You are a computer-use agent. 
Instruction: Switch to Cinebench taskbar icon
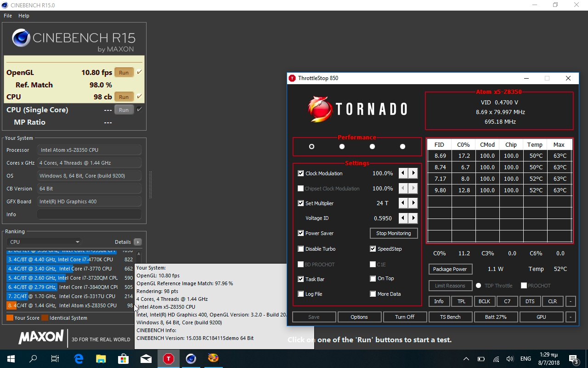(x=191, y=359)
